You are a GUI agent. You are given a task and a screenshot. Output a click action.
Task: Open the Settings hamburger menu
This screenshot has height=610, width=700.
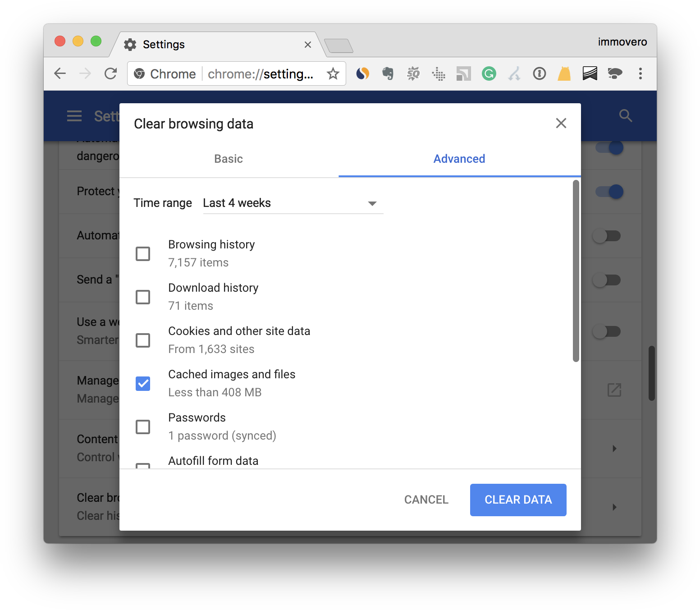click(x=74, y=116)
